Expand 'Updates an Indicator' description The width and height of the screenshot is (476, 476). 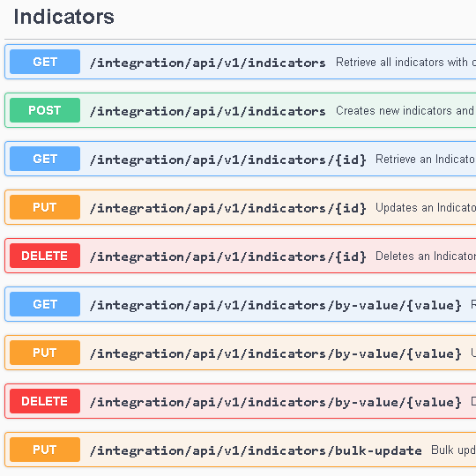426,207
